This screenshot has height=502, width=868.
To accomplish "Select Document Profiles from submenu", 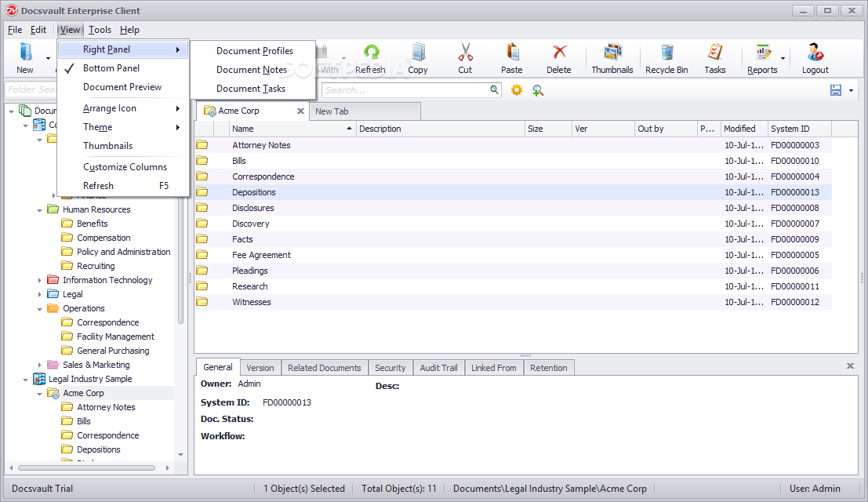I will click(255, 50).
